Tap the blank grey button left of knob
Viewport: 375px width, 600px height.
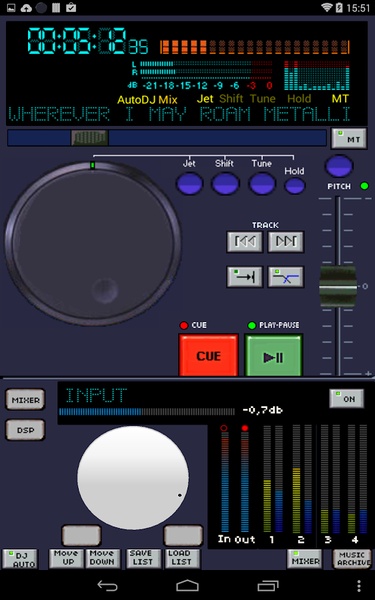coord(81,535)
